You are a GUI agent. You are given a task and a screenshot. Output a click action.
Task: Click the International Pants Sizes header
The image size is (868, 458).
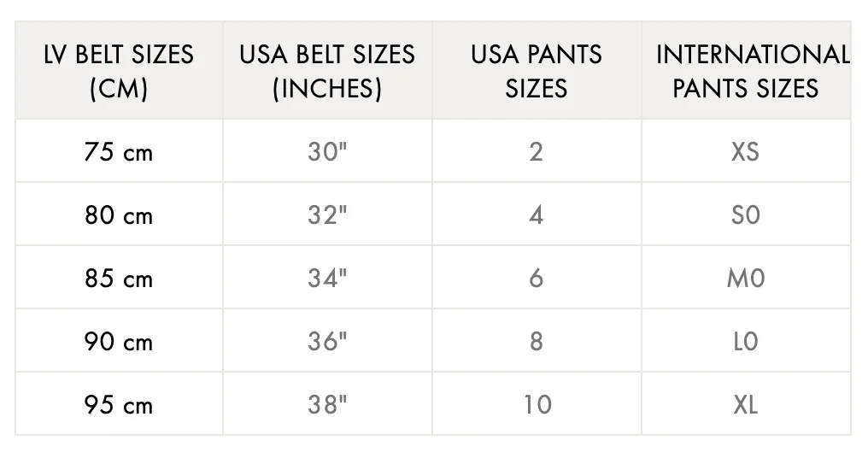[746, 71]
